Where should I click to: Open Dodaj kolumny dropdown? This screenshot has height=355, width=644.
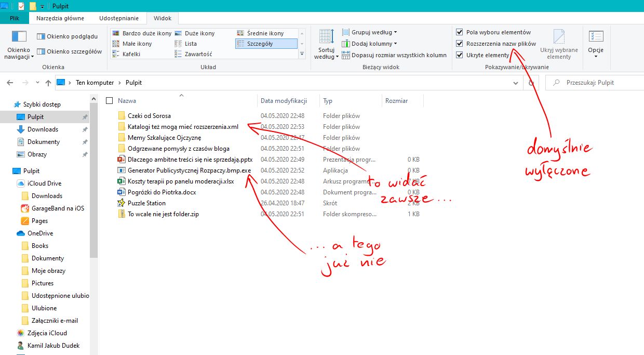(370, 44)
